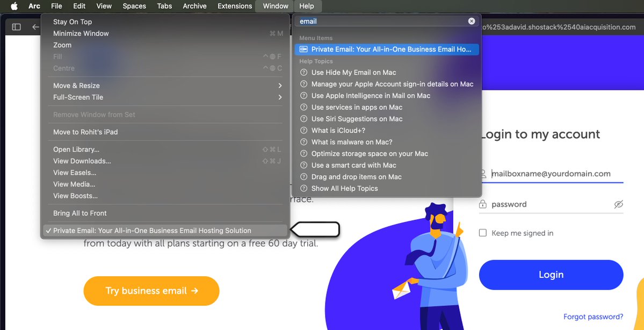Open Use a smart card with Mac
644x330 pixels.
tap(387, 165)
